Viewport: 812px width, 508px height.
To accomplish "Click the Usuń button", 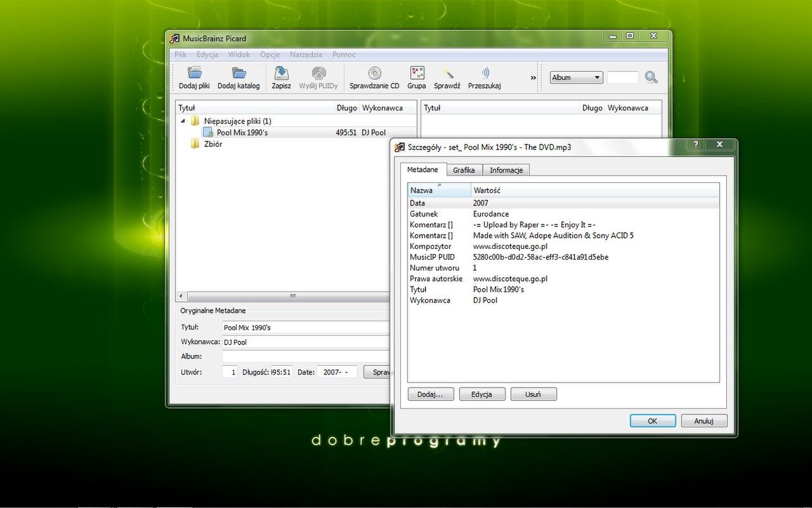I will point(533,394).
